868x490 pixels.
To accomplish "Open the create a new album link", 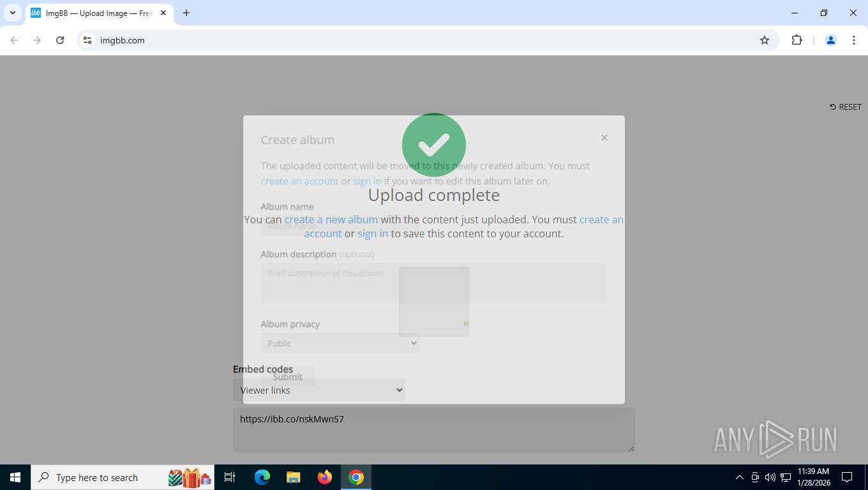I will [x=331, y=219].
